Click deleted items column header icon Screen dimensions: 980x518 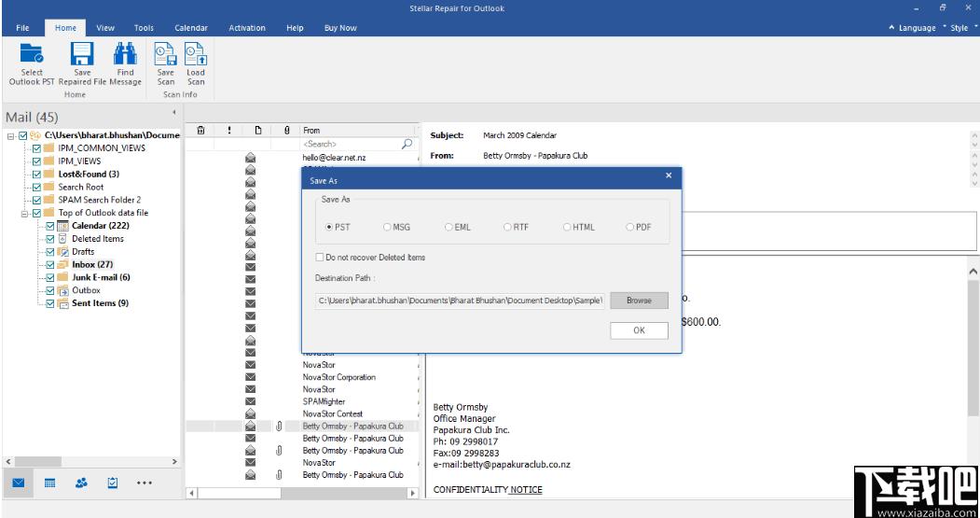coord(200,130)
